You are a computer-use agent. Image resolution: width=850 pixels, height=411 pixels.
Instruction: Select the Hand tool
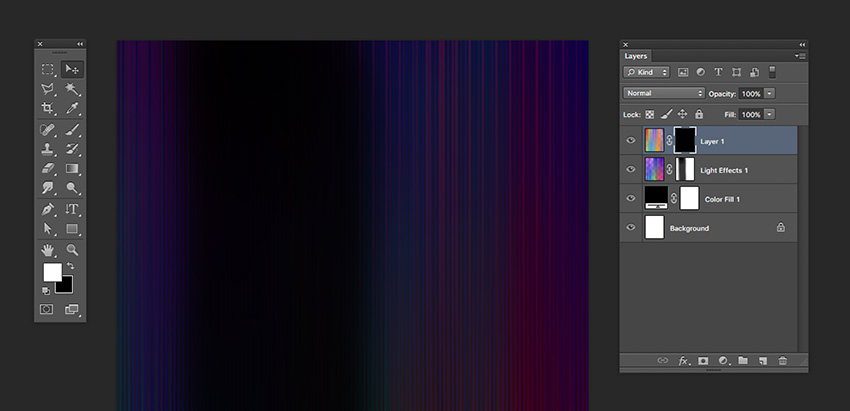pyautogui.click(x=48, y=250)
